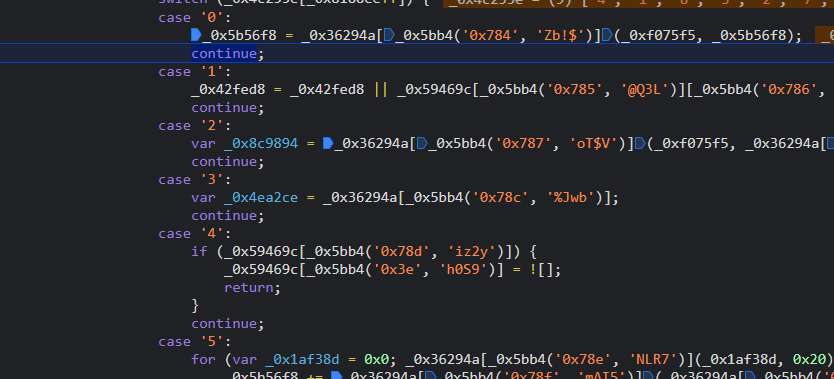Click hollow marker before _0x5bb4('0x78f'
This screenshot has height=379, width=834.
430,376
